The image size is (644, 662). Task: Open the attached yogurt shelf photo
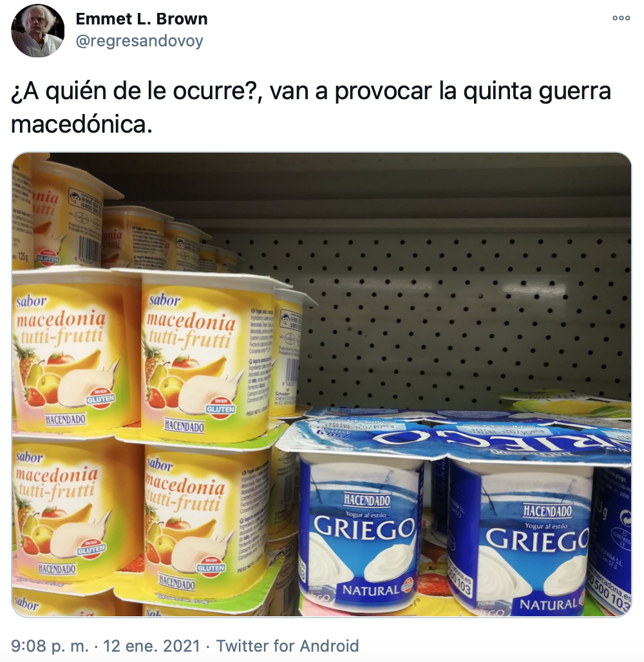pyautogui.click(x=321, y=384)
